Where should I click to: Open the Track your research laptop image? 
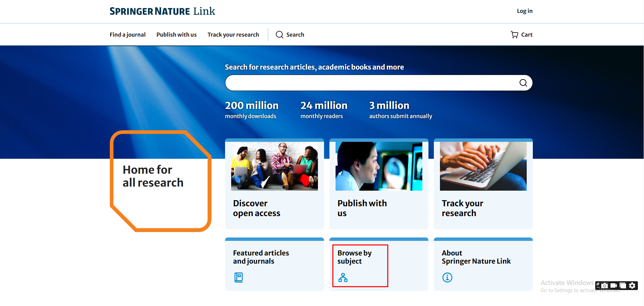point(483,166)
